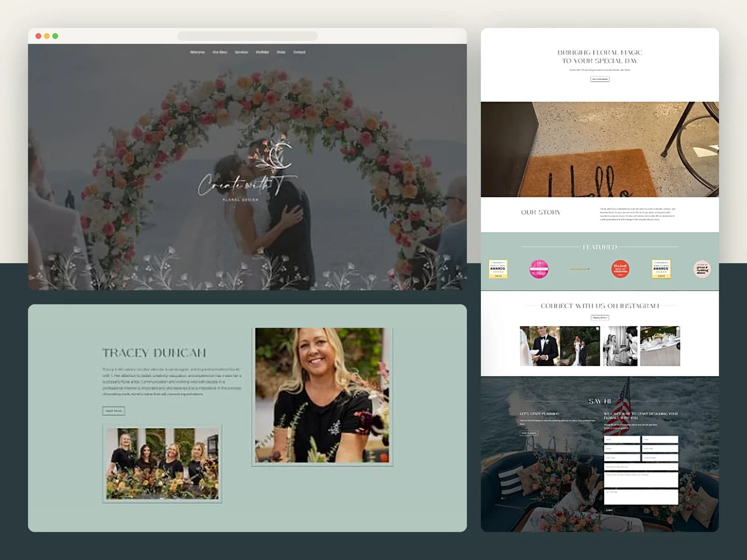Click the pink round weddings badge
This screenshot has width=747, height=560.
click(539, 269)
